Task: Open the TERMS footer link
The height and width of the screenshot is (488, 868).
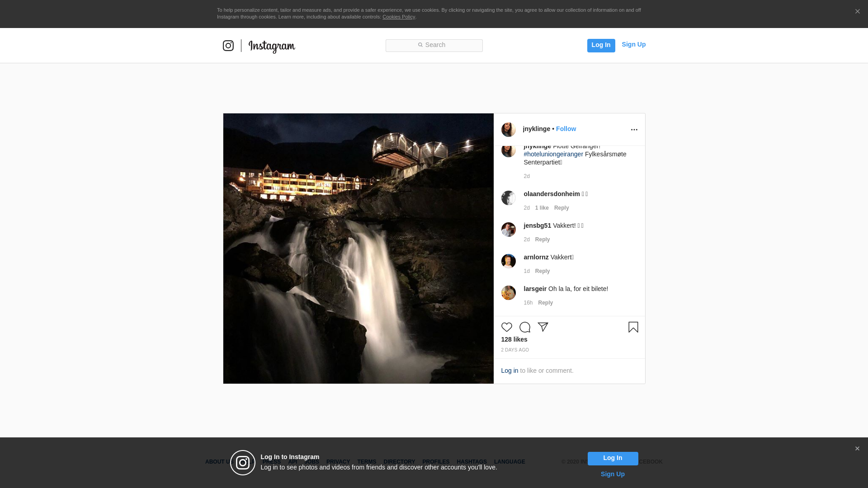Action: pos(366,462)
